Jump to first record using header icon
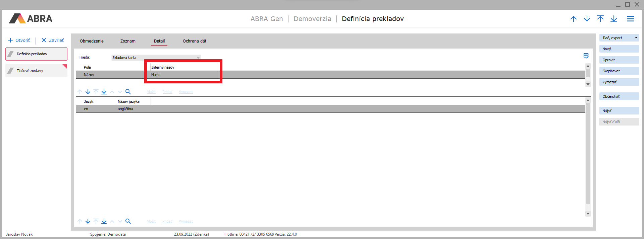 [x=600, y=19]
